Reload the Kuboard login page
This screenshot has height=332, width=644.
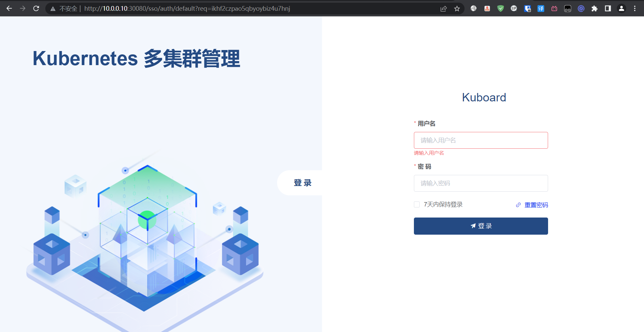point(36,8)
